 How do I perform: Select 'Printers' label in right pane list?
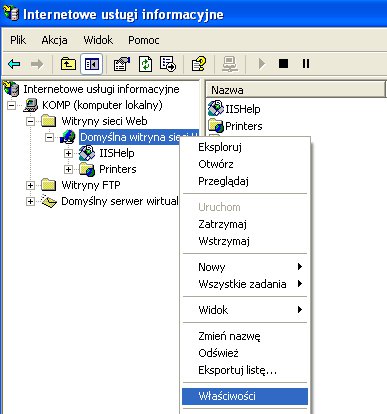click(x=244, y=126)
